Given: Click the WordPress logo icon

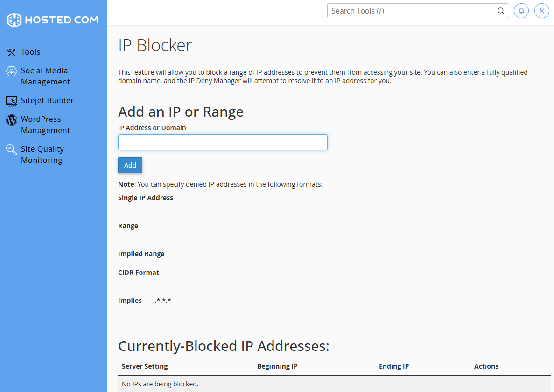Looking at the screenshot, I should 11,120.
